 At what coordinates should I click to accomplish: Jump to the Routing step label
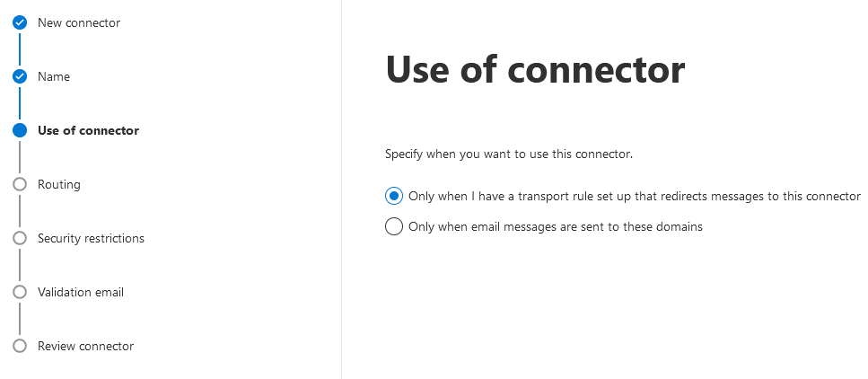coord(59,184)
